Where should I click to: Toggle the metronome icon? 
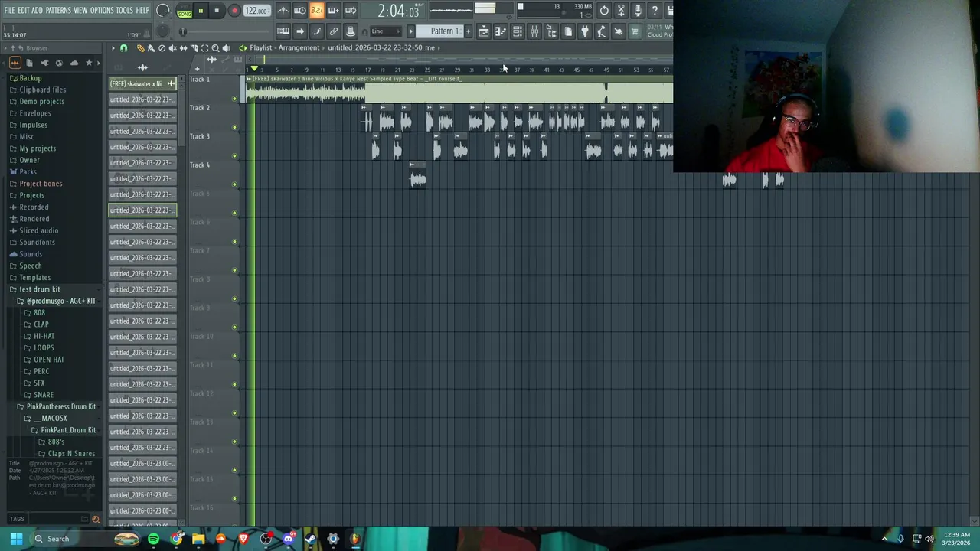pyautogui.click(x=283, y=11)
